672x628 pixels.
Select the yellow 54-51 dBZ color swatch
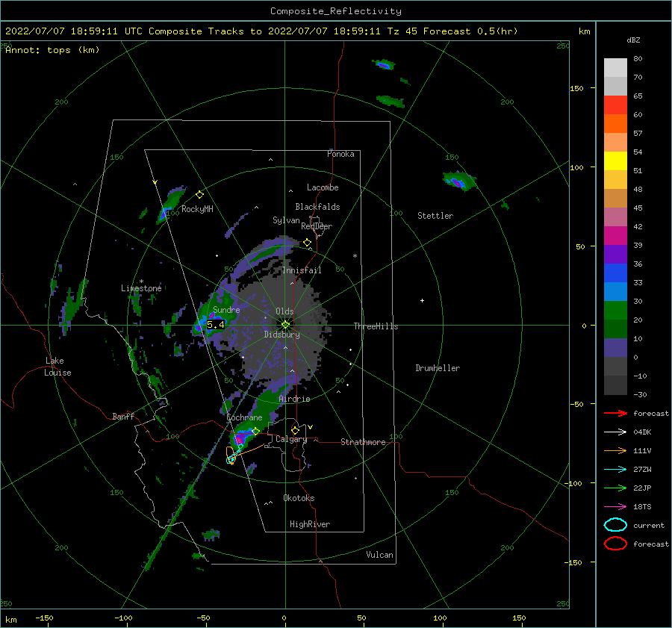point(615,161)
